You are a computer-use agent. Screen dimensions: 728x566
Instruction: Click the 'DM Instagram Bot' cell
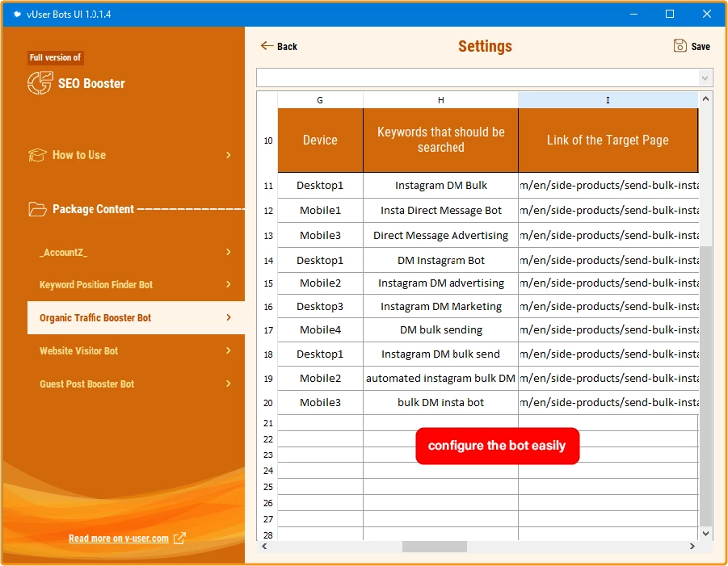(440, 261)
